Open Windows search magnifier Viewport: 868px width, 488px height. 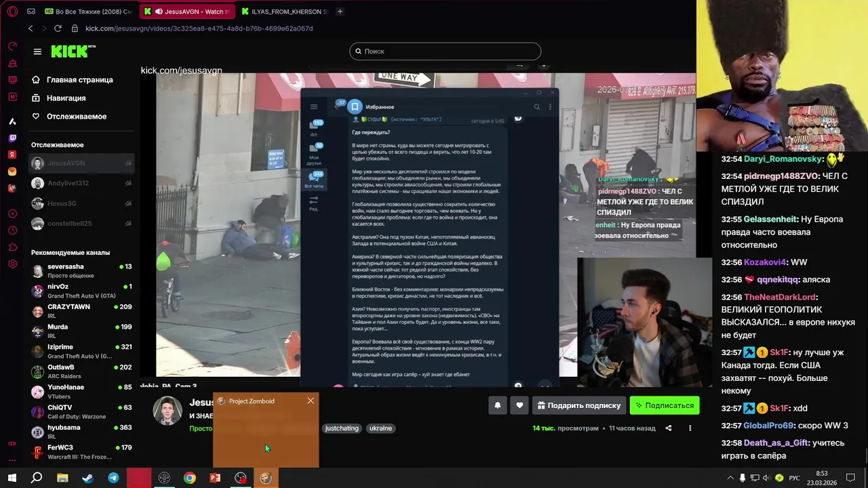tap(37, 478)
